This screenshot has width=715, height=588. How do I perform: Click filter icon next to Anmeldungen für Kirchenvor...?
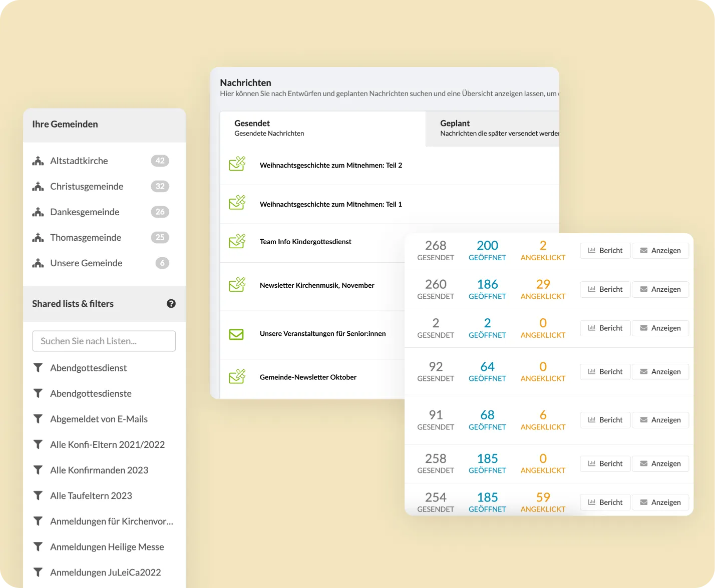(x=38, y=521)
